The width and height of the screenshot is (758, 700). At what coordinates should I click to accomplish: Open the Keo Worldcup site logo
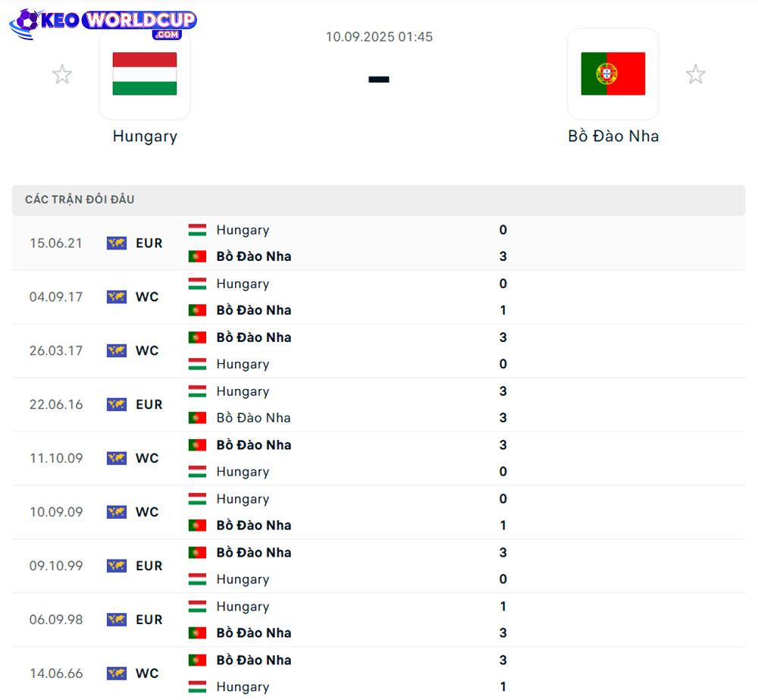click(103, 24)
